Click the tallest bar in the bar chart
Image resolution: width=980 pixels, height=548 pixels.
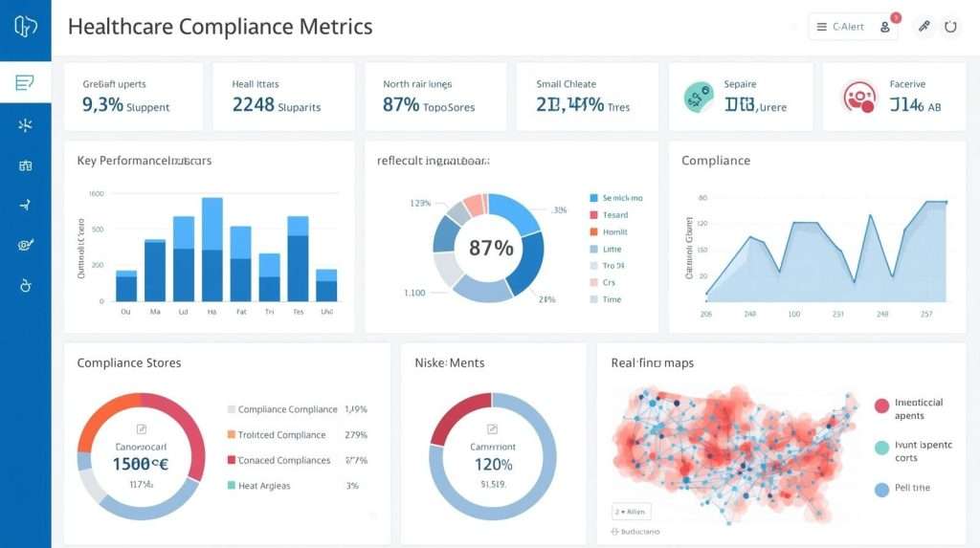[x=212, y=250]
